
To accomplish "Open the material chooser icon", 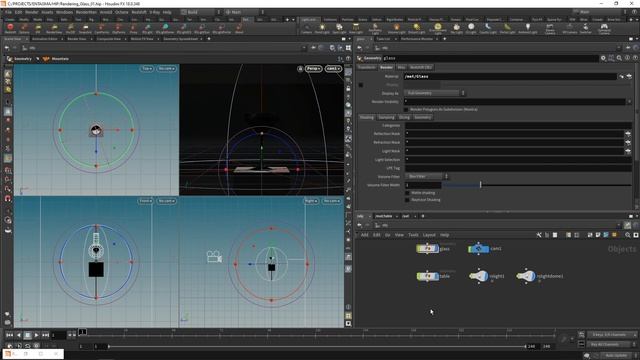I will (x=629, y=76).
